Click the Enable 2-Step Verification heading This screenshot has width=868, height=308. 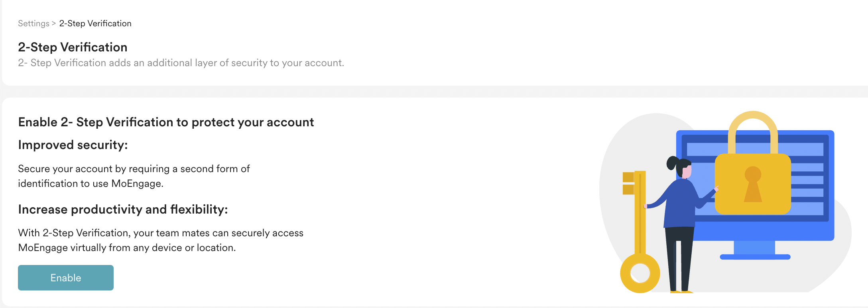pos(166,122)
